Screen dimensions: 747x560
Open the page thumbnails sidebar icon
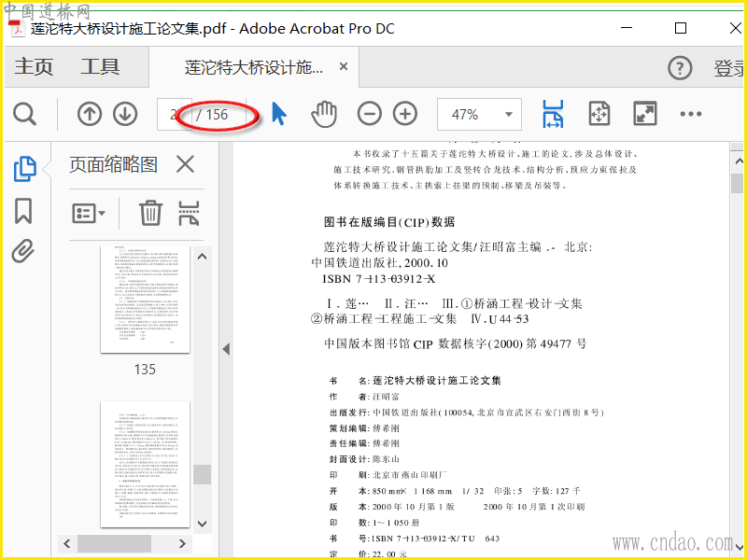tap(25, 169)
